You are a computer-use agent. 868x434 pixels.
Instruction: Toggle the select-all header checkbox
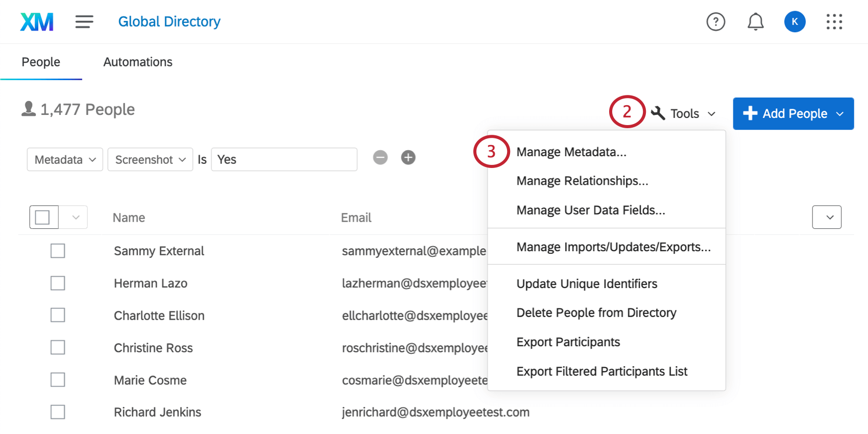[x=43, y=218]
